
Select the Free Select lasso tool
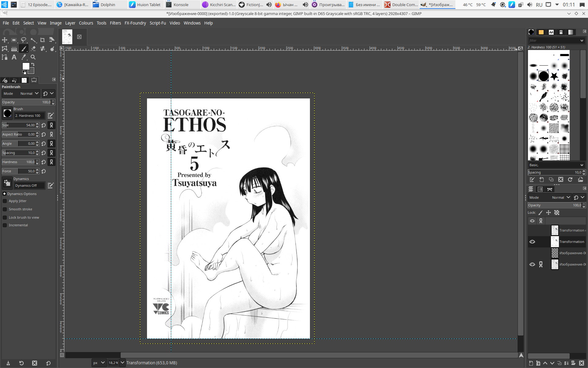click(x=24, y=40)
